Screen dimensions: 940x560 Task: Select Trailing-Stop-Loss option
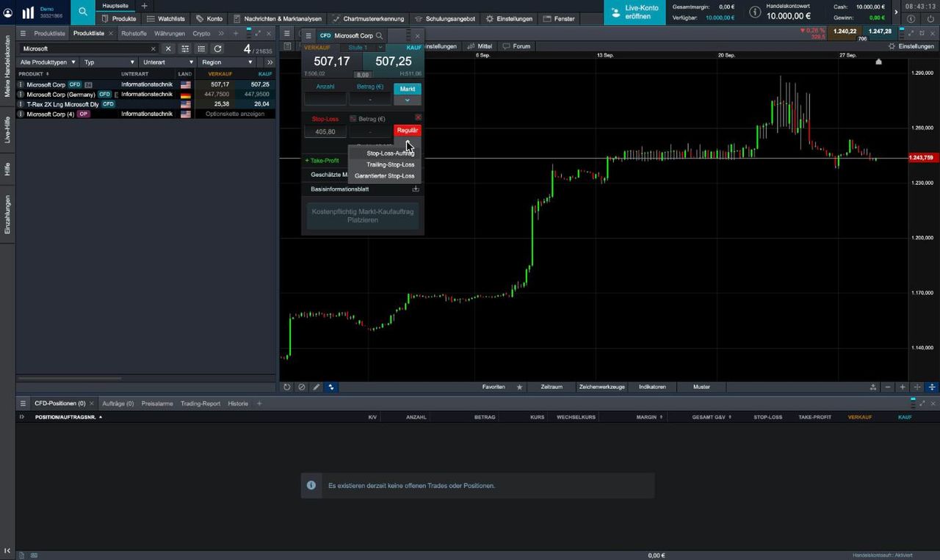(390, 164)
